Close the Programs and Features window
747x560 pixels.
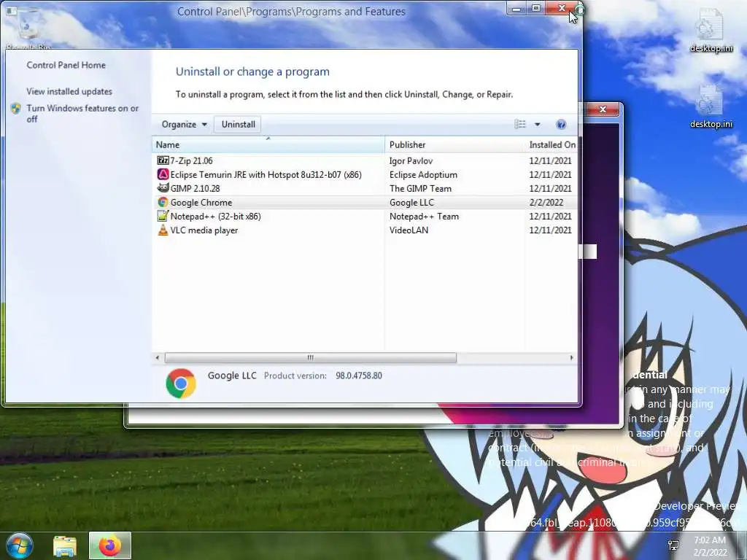pos(562,8)
